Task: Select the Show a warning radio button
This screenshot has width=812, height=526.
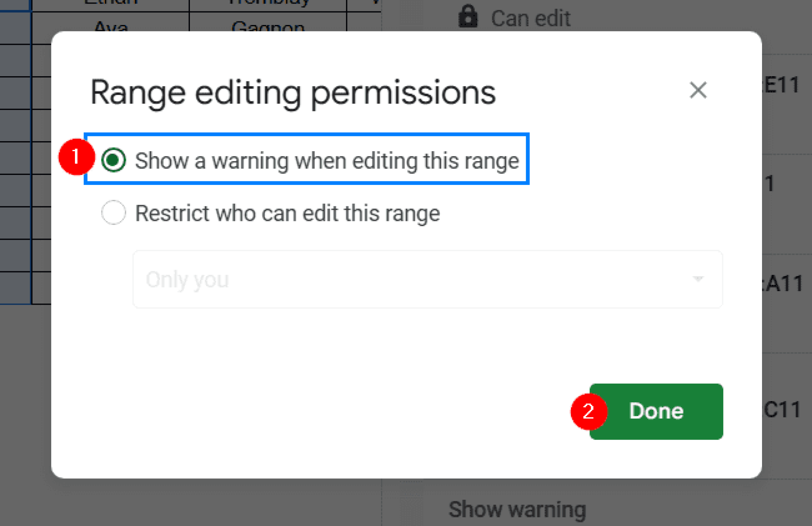Action: point(114,160)
